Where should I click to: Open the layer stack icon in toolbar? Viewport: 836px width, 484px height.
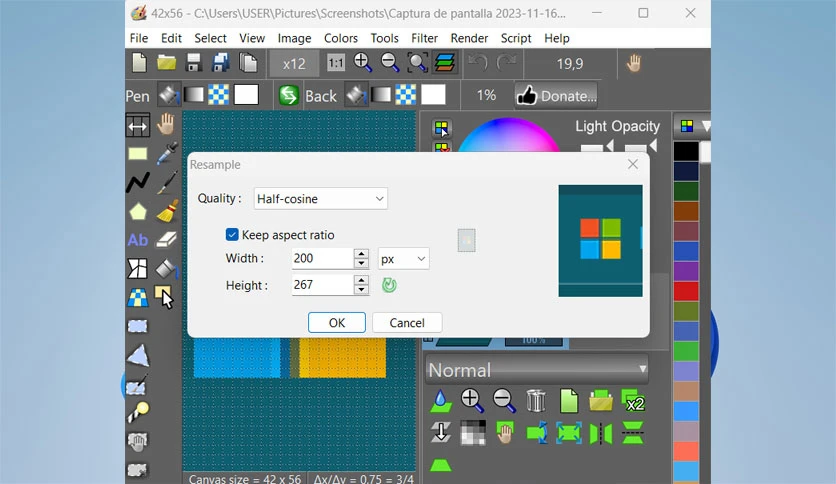coord(444,63)
